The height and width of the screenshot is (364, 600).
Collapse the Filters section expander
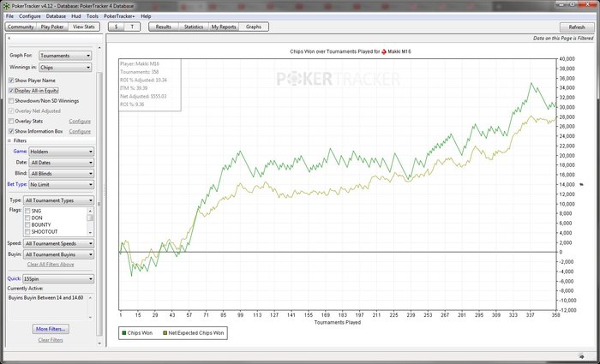(9, 140)
